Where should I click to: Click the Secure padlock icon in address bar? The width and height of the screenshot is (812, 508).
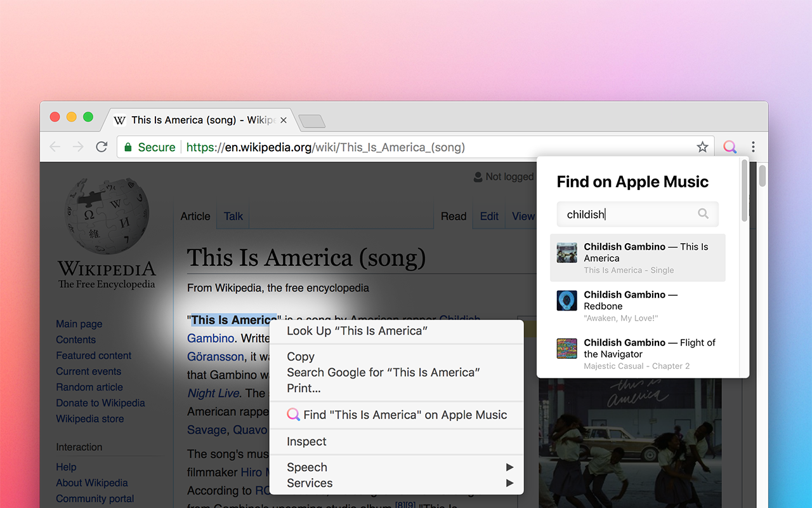[127, 147]
